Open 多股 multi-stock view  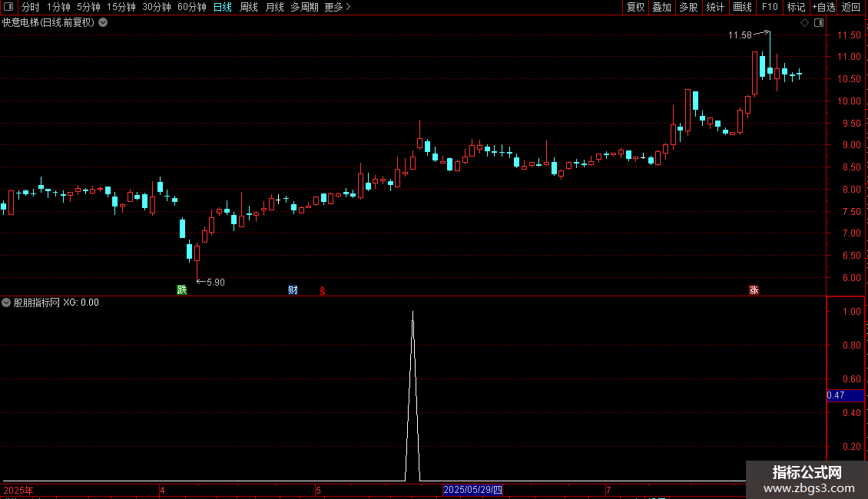pyautogui.click(x=688, y=7)
